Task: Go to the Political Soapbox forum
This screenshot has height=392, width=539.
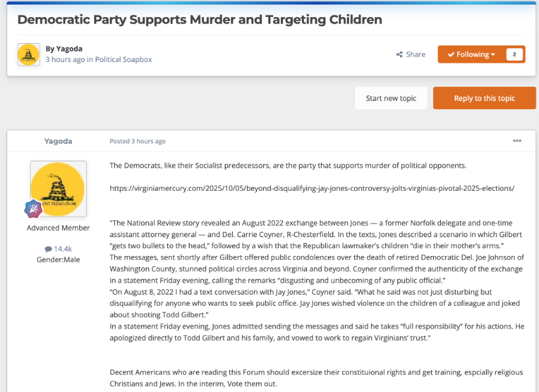Action: tap(123, 59)
